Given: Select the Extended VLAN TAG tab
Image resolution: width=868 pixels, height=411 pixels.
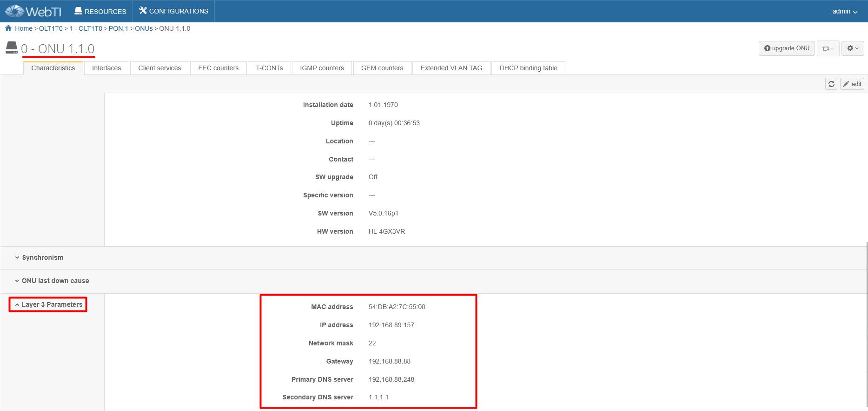Looking at the screenshot, I should pos(451,68).
